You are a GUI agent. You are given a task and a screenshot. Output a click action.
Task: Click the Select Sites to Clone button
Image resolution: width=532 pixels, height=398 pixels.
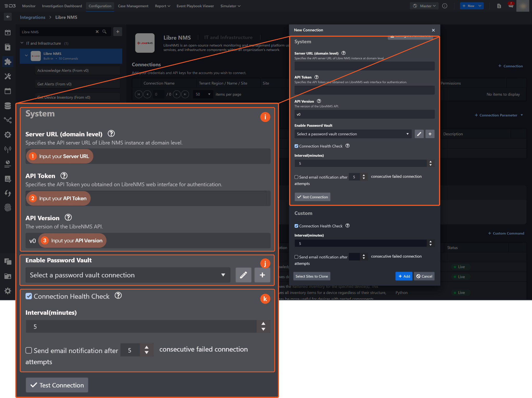(x=311, y=276)
